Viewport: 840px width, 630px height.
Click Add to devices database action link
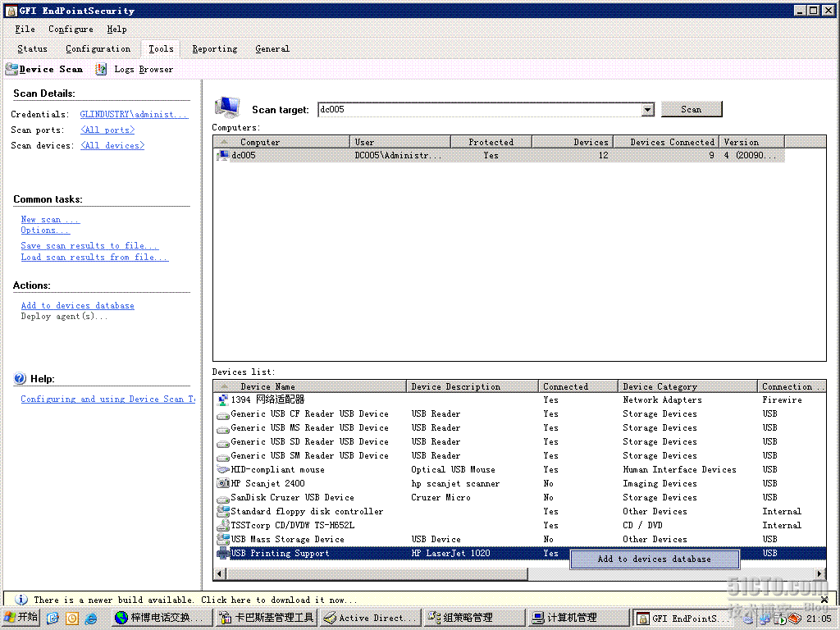pyautogui.click(x=77, y=305)
